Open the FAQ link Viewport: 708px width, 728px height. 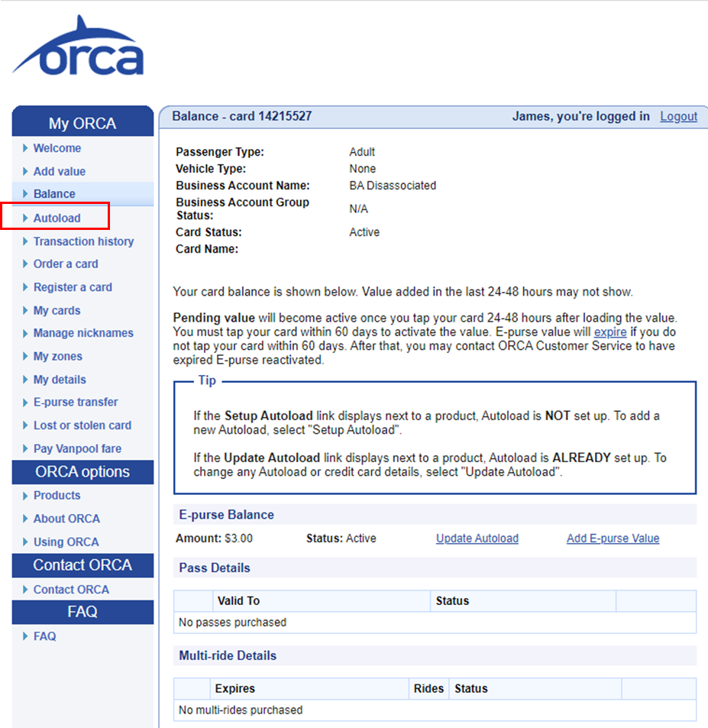[45, 636]
